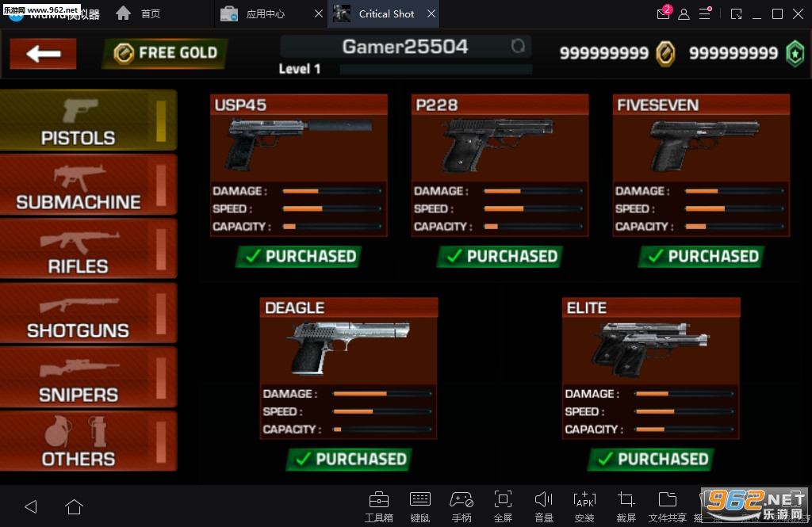This screenshot has height=527, width=812.
Task: Select the P228 pistol image
Action: click(497, 145)
